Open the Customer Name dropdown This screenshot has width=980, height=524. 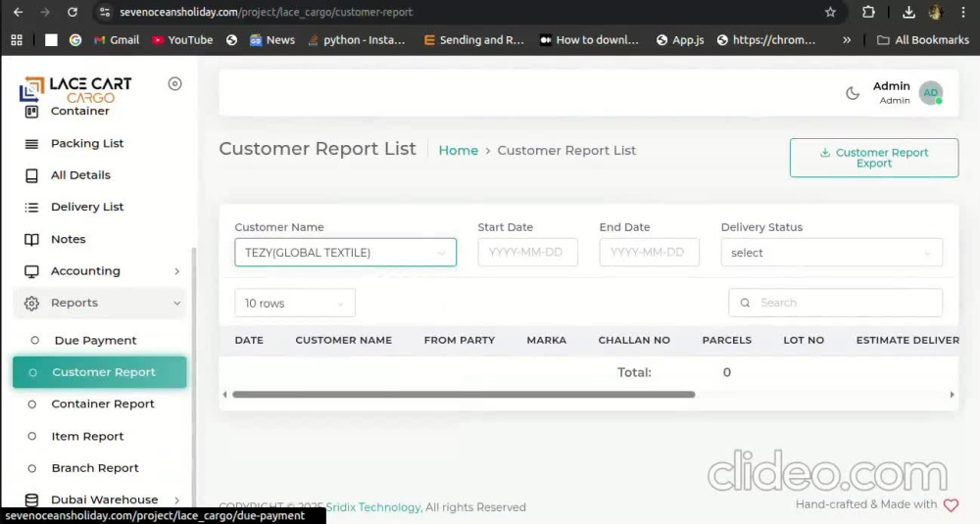tap(346, 253)
